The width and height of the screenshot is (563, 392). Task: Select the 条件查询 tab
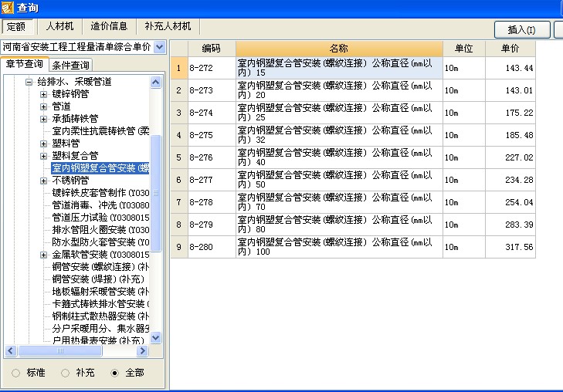[70, 65]
